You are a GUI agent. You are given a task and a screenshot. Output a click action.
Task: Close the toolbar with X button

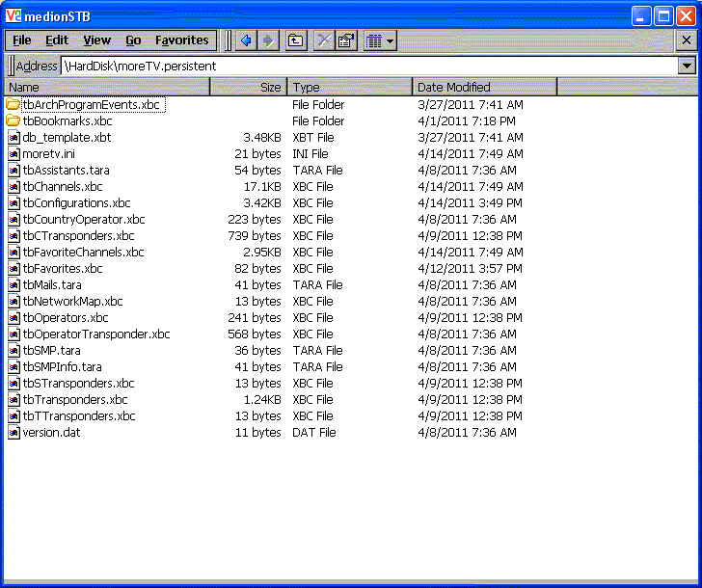click(x=686, y=40)
